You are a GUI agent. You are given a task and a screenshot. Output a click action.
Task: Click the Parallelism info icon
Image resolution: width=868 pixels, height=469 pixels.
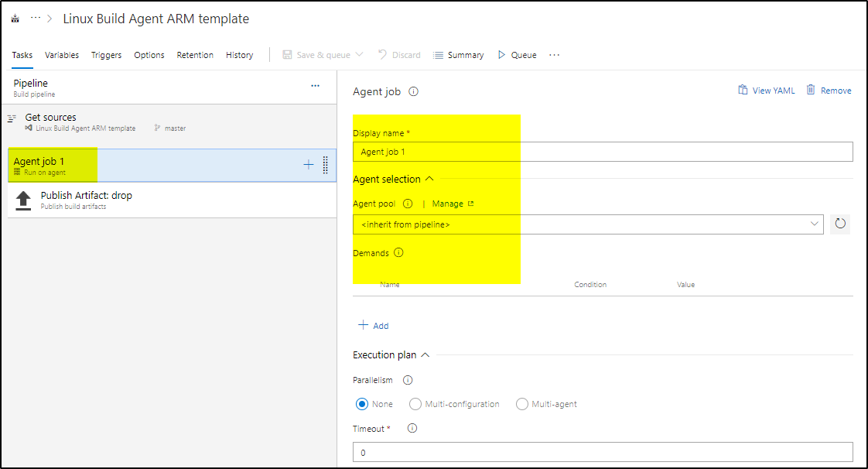408,380
